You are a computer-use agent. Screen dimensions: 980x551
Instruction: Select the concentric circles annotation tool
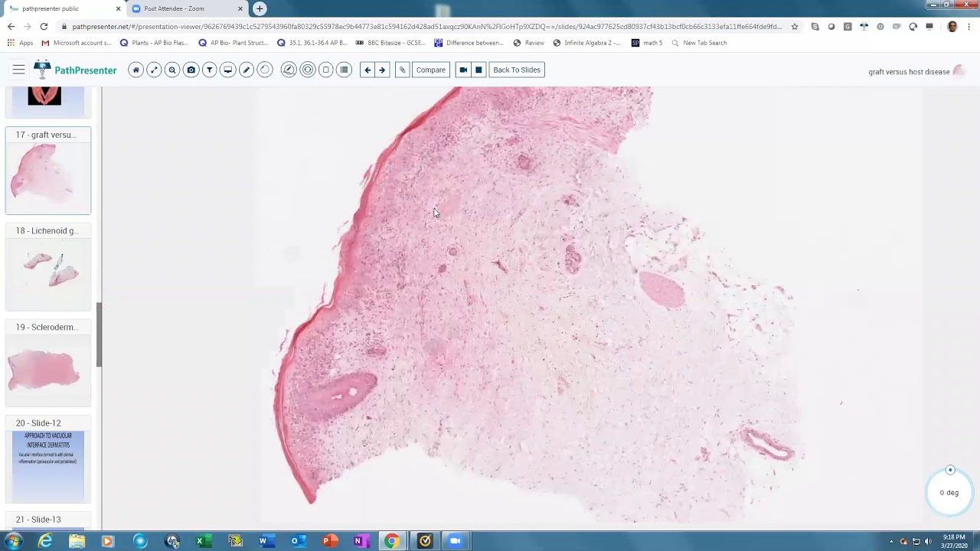[307, 70]
